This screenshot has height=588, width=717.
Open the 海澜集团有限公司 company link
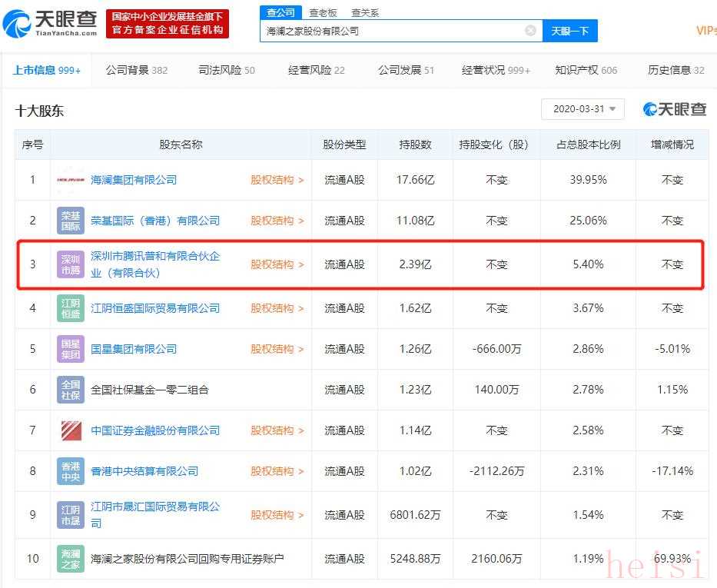click(134, 180)
